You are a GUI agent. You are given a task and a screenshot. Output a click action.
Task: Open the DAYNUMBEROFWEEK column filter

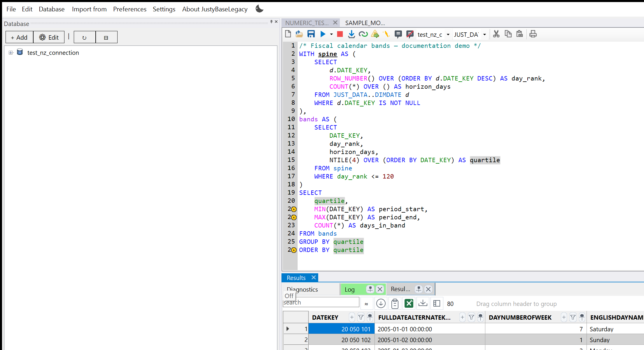(573, 317)
